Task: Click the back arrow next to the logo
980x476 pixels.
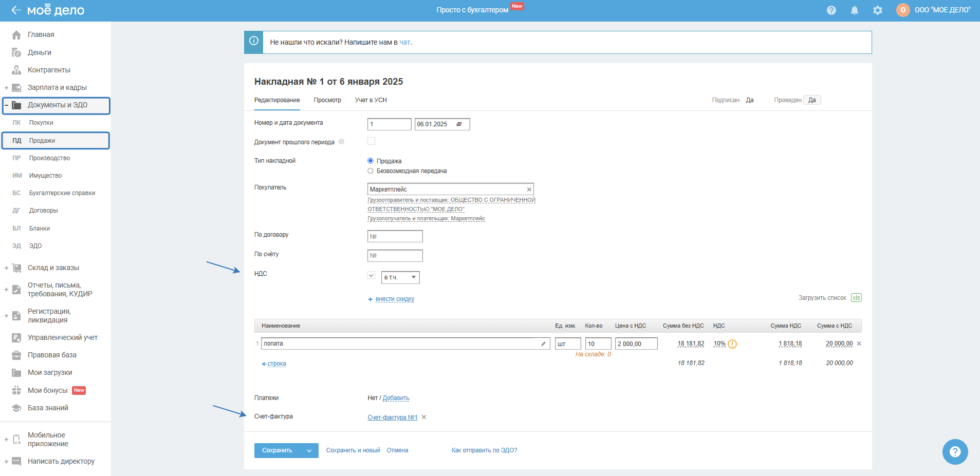Action: coord(16,10)
